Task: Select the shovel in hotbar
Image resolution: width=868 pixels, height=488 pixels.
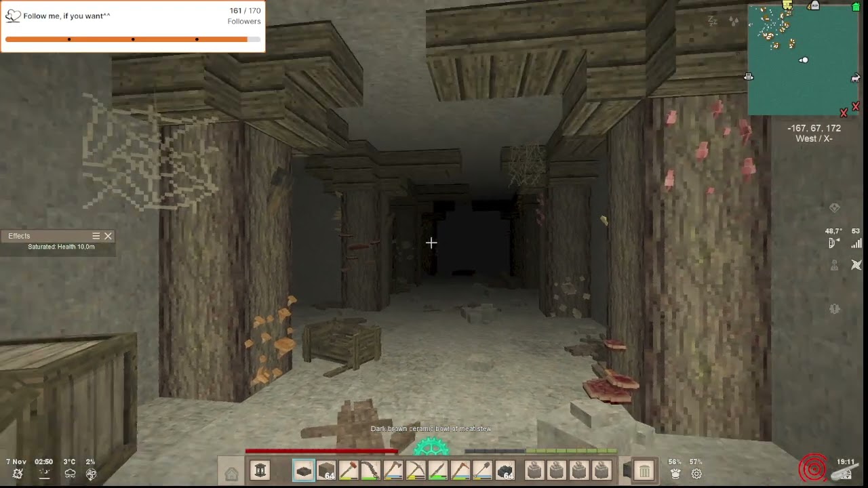Action: coord(483,470)
